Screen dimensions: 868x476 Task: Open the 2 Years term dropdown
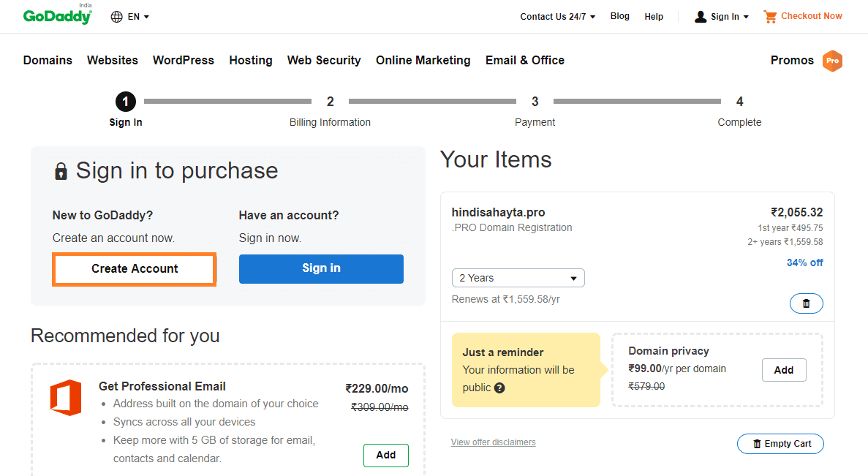518,278
